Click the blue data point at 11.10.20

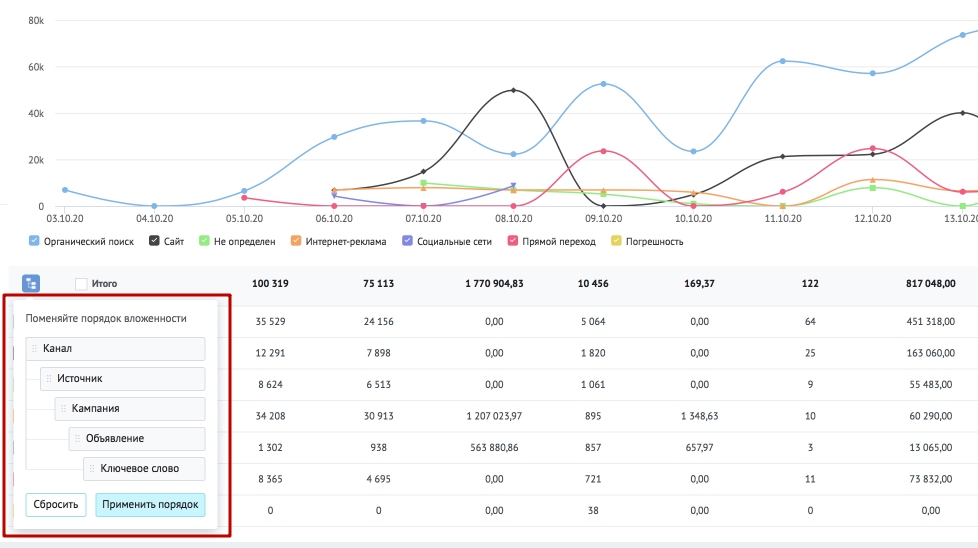point(783,61)
